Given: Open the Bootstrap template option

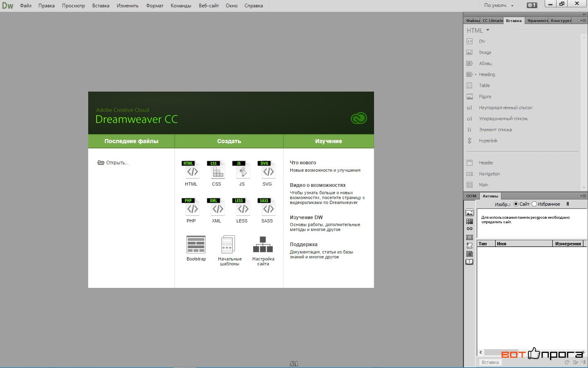Looking at the screenshot, I should click(196, 248).
